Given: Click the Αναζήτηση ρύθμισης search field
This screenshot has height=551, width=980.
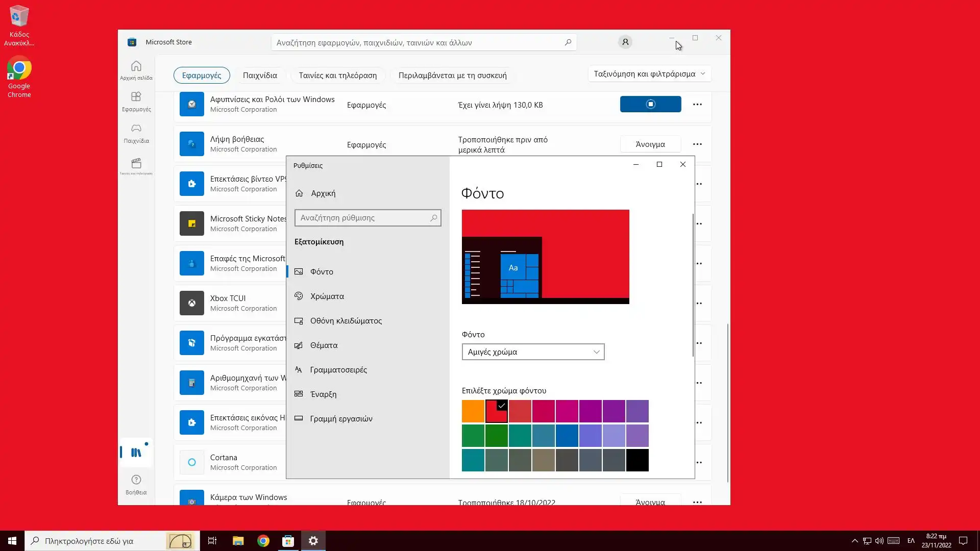Looking at the screenshot, I should tap(362, 218).
